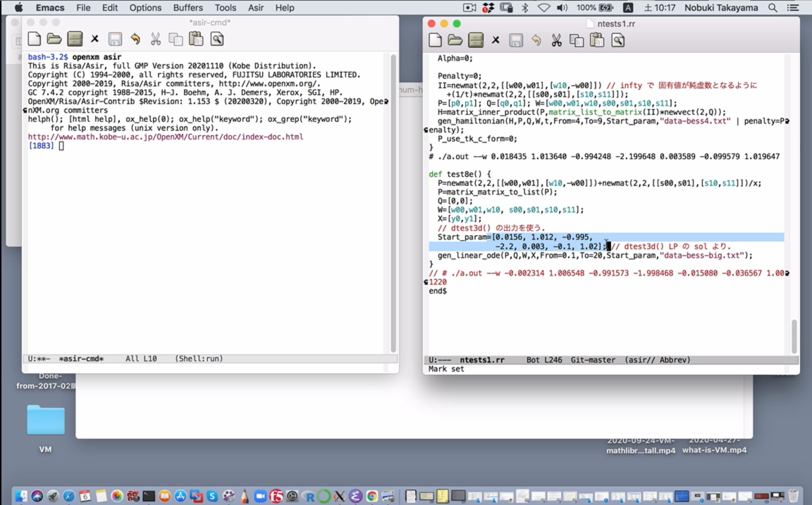Click Save icon in ntests1.rr toolbar
Viewport: 812px width, 505px height.
516,40
